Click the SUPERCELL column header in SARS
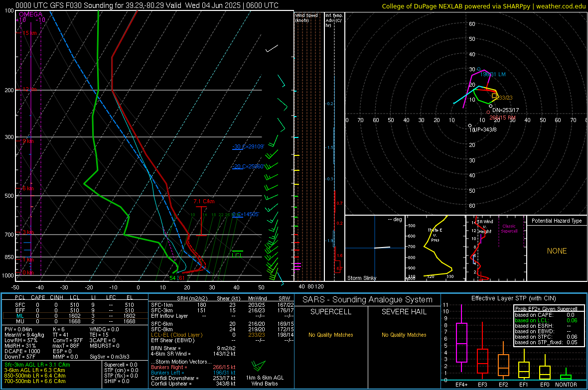Screen dimensions: 588x390 [x=331, y=312]
